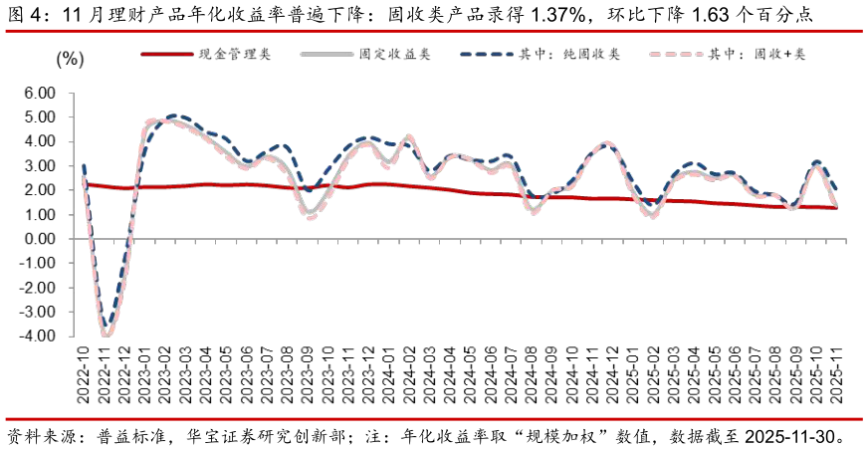Click x-axis label 2024-01

coord(390,375)
